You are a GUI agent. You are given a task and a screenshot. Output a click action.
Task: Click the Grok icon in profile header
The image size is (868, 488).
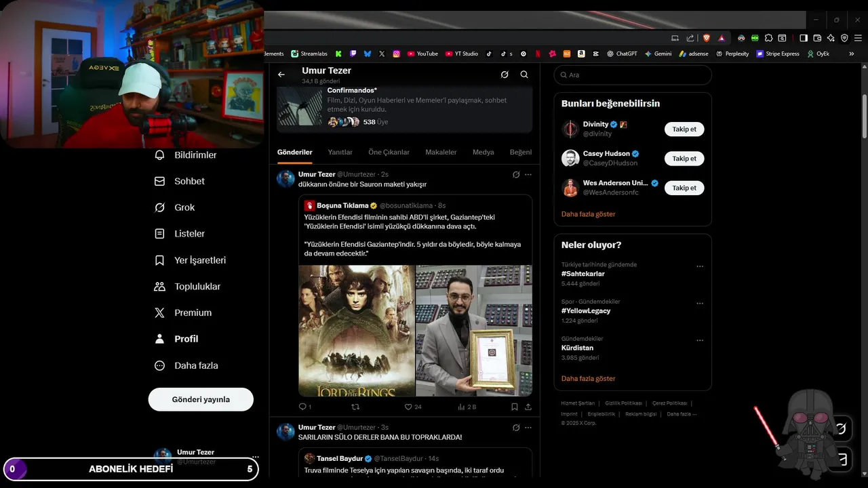[x=505, y=75]
